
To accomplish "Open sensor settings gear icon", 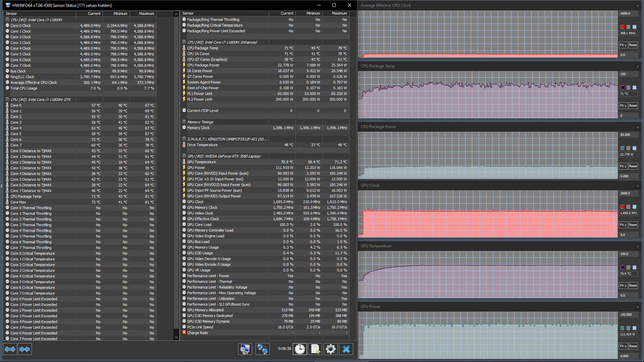I will tap(330, 349).
